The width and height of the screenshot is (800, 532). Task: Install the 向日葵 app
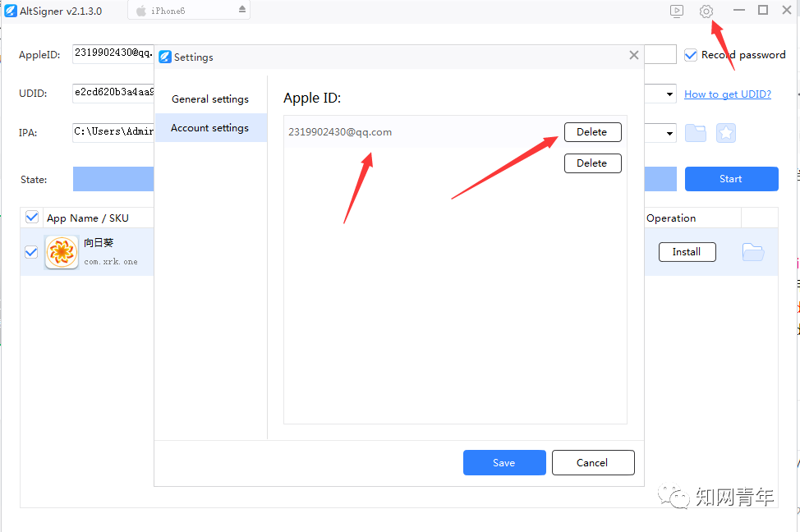tap(687, 252)
